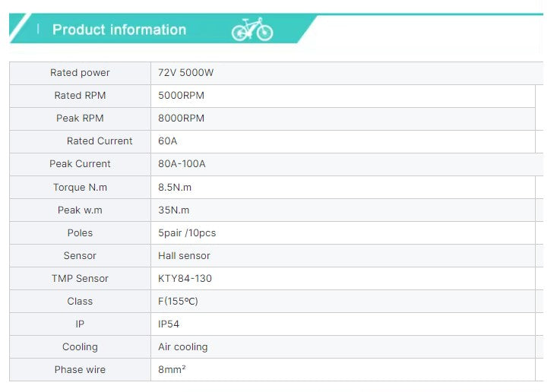Image resolution: width=557 pixels, height=392 pixels.
Task: Select the IP54 rating value
Action: tap(169, 324)
